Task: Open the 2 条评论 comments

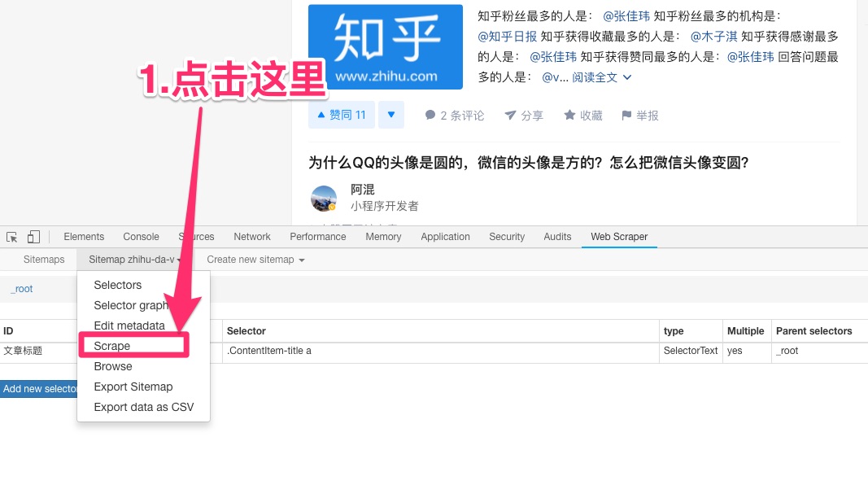Action: [455, 116]
